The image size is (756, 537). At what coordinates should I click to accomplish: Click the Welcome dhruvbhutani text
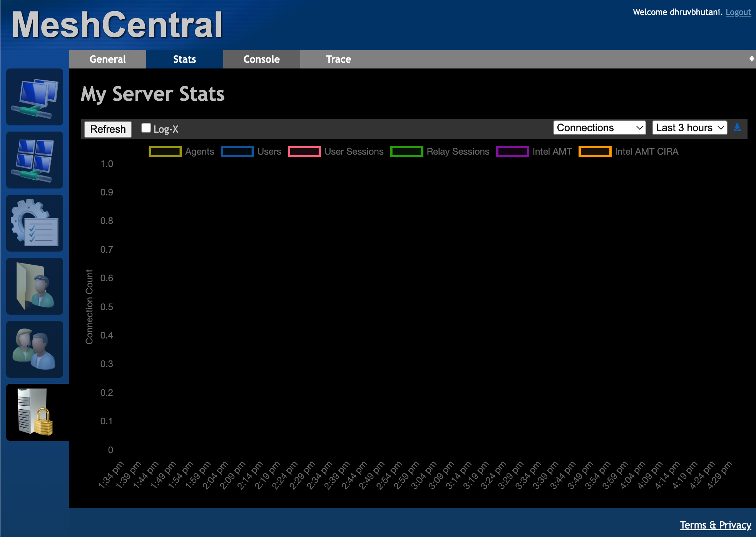(x=677, y=12)
